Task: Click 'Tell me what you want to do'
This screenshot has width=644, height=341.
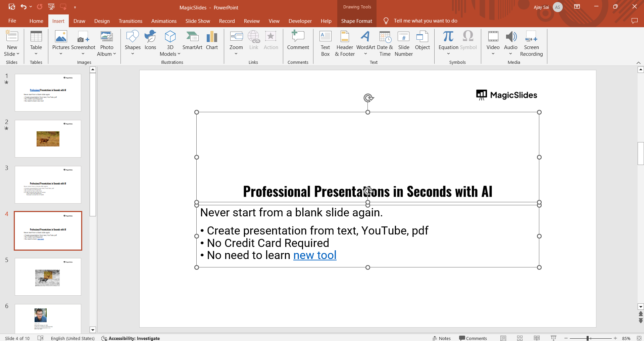Action: (x=425, y=21)
